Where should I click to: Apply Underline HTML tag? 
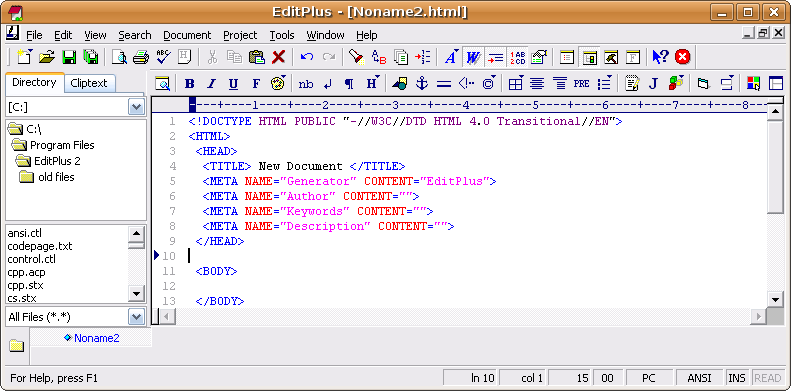(x=233, y=84)
